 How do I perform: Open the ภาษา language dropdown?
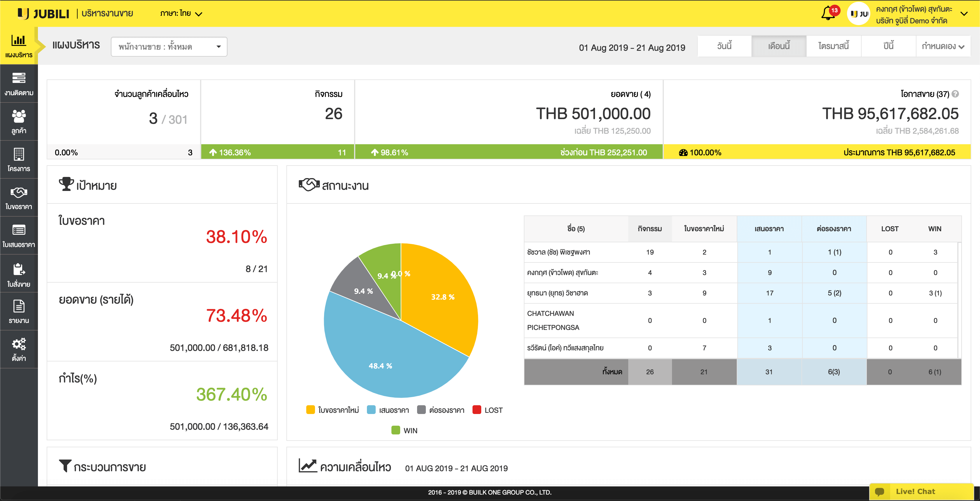coord(181,14)
